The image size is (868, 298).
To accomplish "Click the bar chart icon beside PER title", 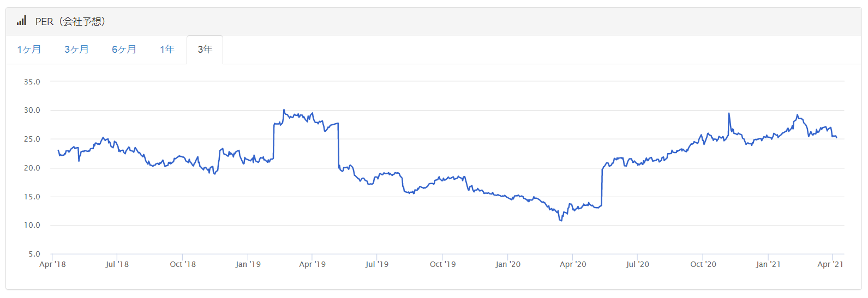I will [21, 21].
